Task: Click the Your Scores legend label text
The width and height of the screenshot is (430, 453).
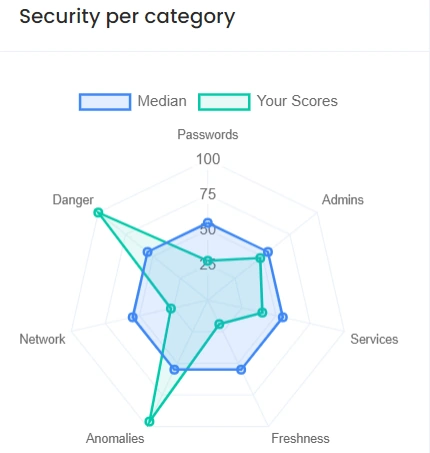Action: (297, 101)
